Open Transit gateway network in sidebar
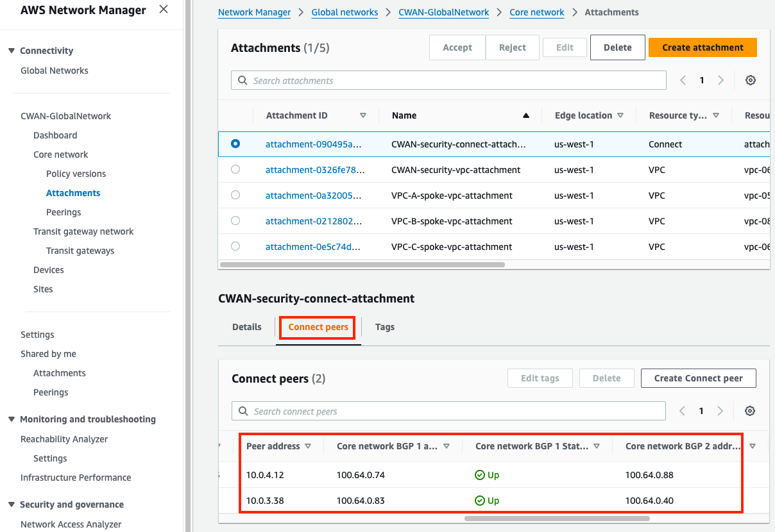Image resolution: width=775 pixels, height=532 pixels. 83,231
